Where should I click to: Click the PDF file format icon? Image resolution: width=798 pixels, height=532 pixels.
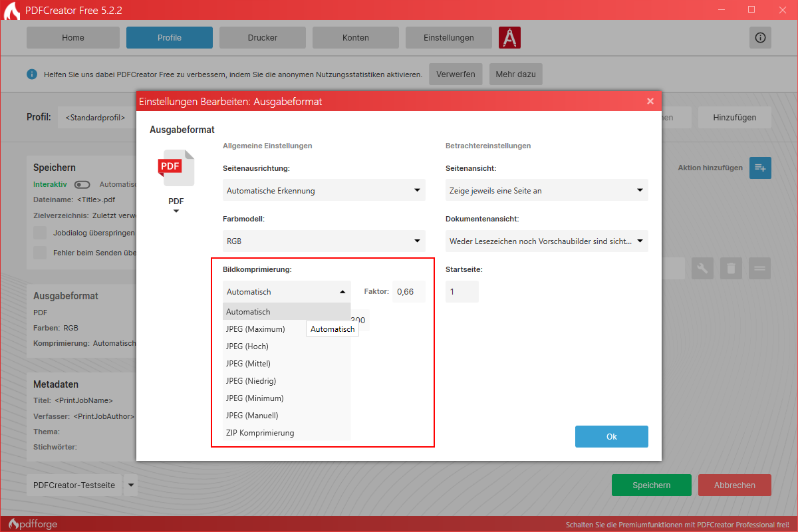pos(176,168)
